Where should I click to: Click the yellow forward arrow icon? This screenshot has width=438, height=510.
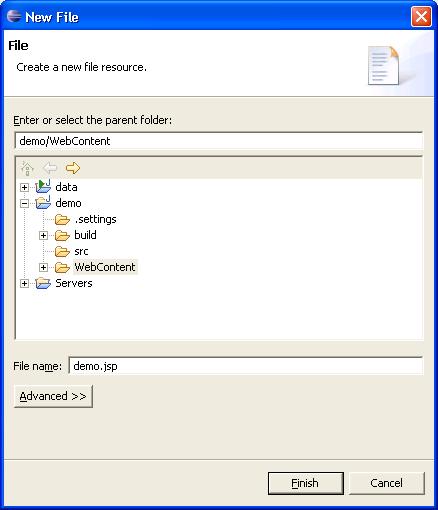(x=73, y=168)
